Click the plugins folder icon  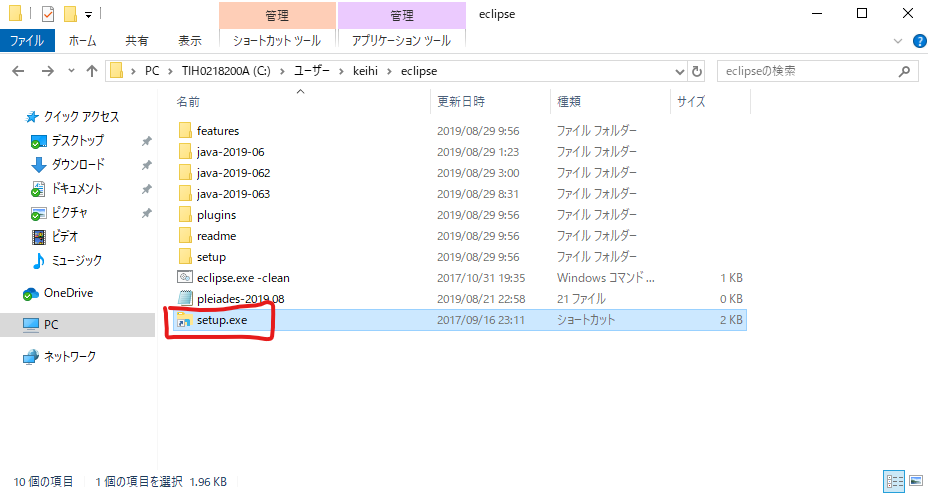point(185,215)
